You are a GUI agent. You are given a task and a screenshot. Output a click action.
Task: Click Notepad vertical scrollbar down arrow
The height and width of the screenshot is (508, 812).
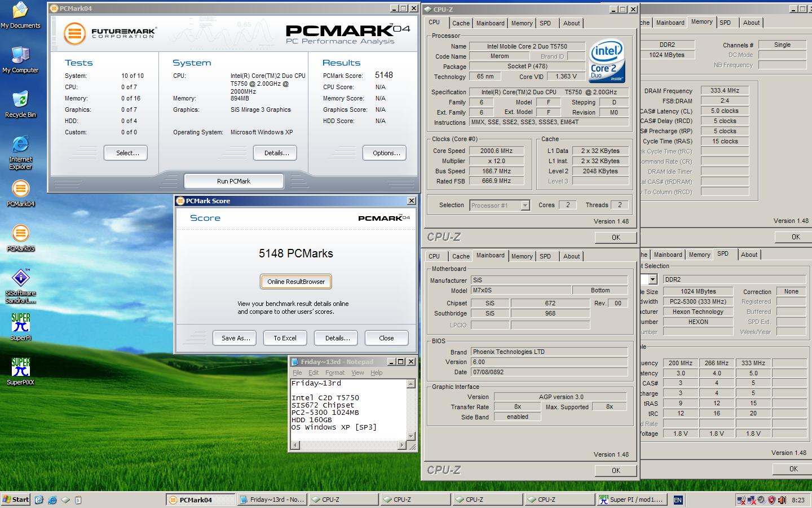pyautogui.click(x=411, y=436)
